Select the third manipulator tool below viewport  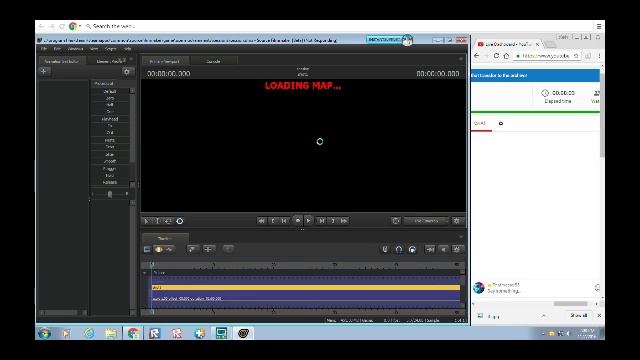click(x=168, y=221)
